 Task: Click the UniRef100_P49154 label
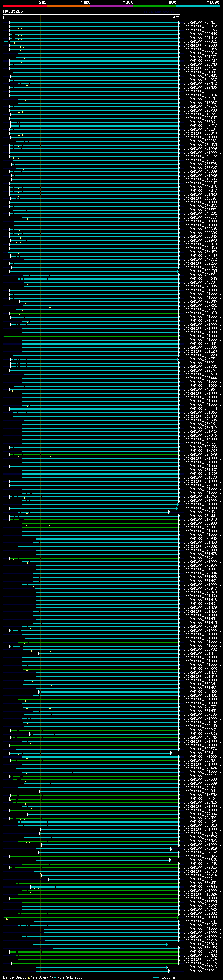click(x=200, y=99)
